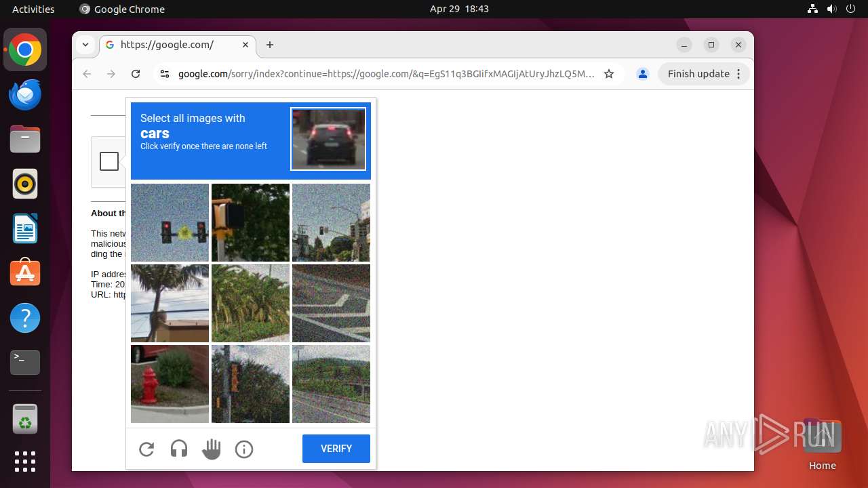The height and width of the screenshot is (488, 868).
Task: Click the Finish update button
Action: pos(698,74)
